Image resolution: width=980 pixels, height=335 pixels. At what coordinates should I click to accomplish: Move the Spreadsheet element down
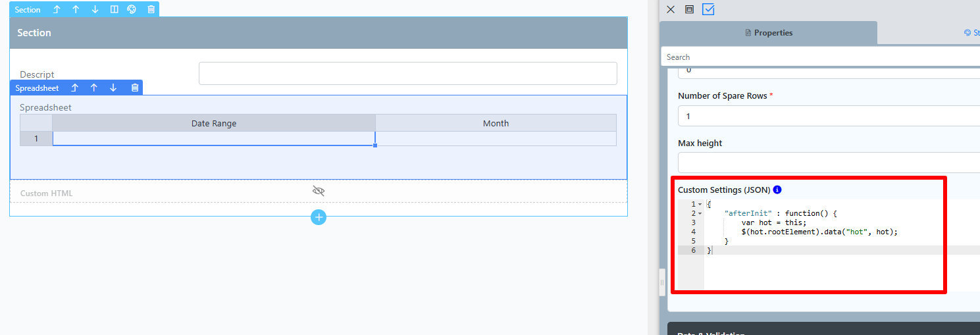(113, 88)
